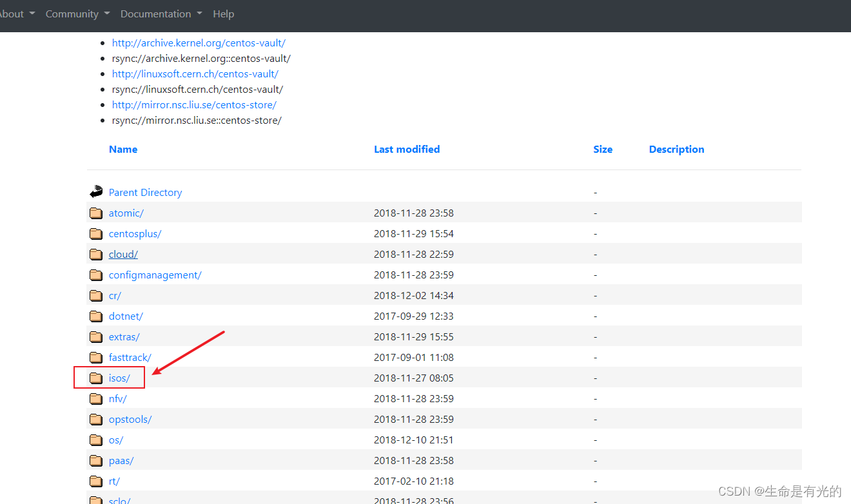851x504 pixels.
Task: Click the folder icon beside cr/
Action: point(96,295)
